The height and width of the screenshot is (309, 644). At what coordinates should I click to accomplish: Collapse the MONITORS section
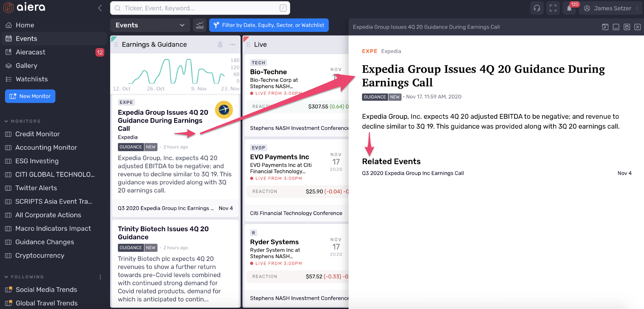tap(23, 121)
